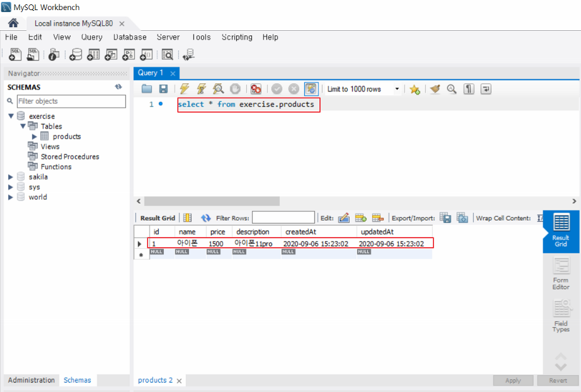Open the Query menu

91,37
